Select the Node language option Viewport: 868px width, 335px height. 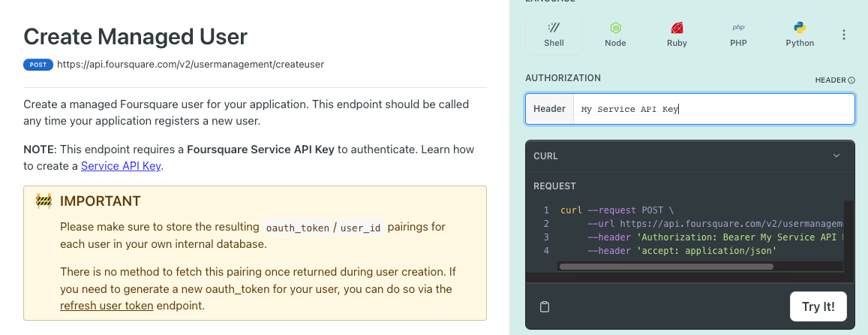point(615,35)
